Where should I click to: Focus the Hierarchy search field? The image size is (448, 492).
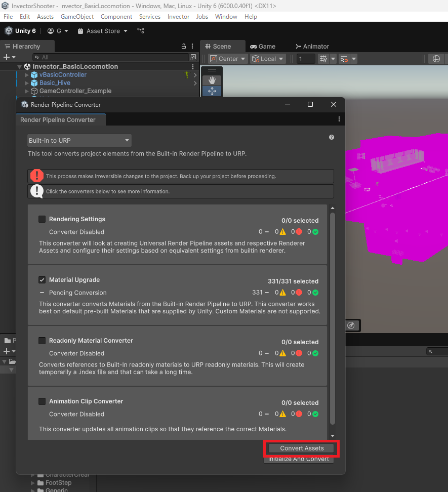click(110, 57)
